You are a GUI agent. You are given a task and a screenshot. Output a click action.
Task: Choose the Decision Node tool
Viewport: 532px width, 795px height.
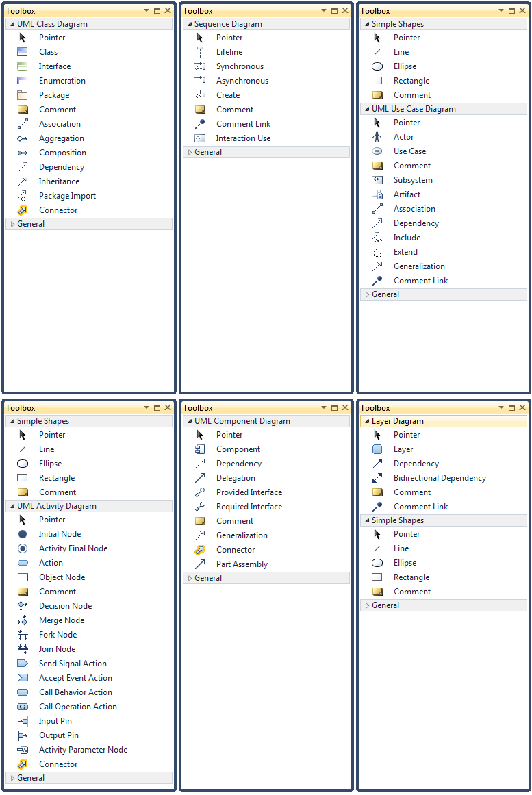(65, 606)
